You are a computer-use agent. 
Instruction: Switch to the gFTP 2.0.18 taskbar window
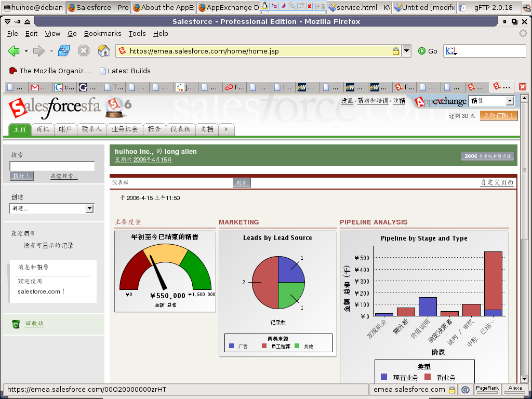(x=489, y=7)
